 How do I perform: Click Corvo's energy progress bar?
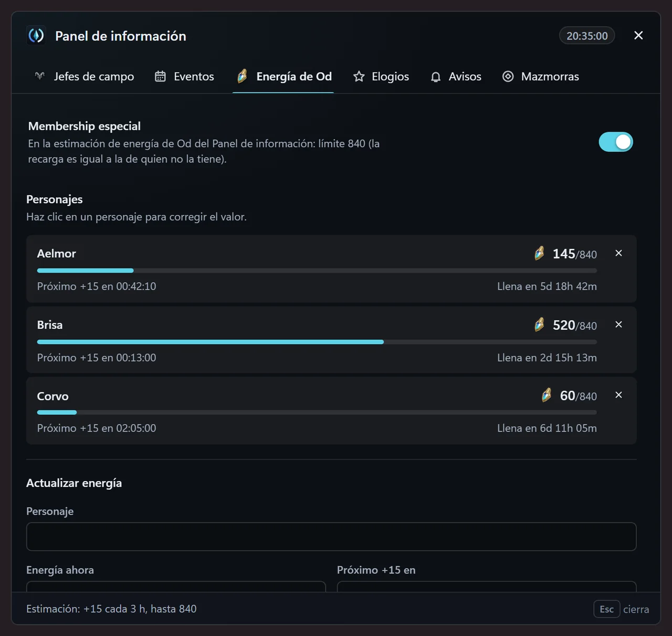317,413
